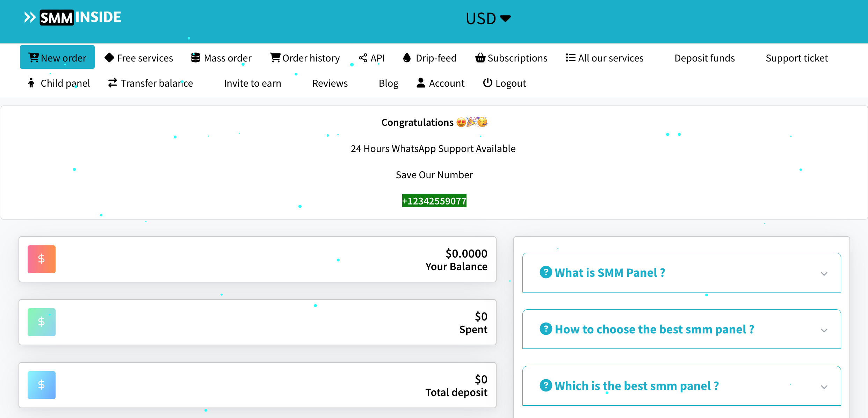868x418 pixels.
Task: Click the diamond icon for Free services
Action: [109, 58]
